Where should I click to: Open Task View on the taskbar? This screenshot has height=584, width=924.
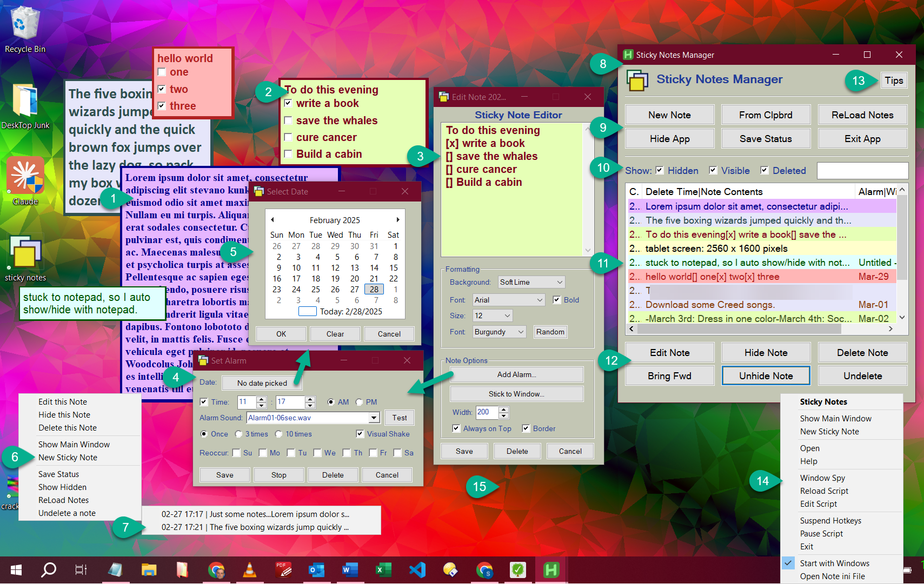tap(81, 569)
